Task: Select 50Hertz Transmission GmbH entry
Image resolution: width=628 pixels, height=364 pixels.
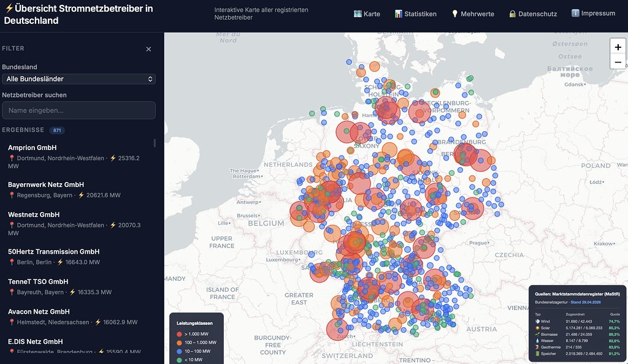Action: click(x=78, y=256)
